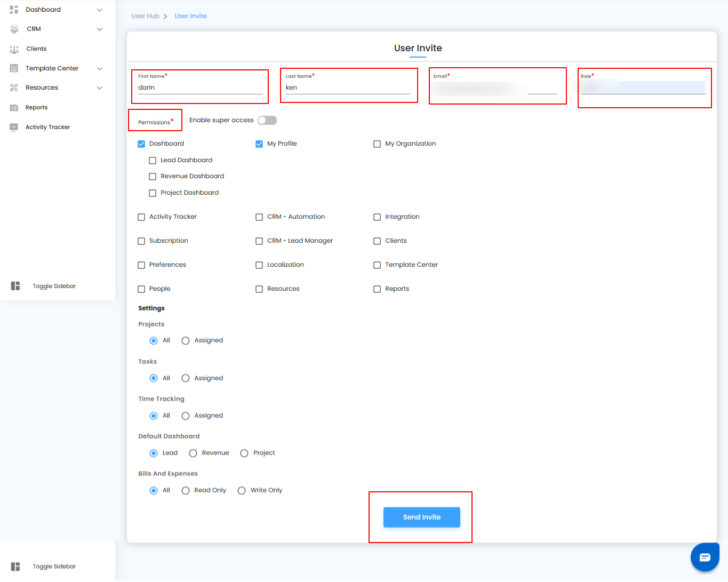Screen dimensions: 728x582
Task: Uncheck the Dashboard permission checkbox
Action: point(141,144)
